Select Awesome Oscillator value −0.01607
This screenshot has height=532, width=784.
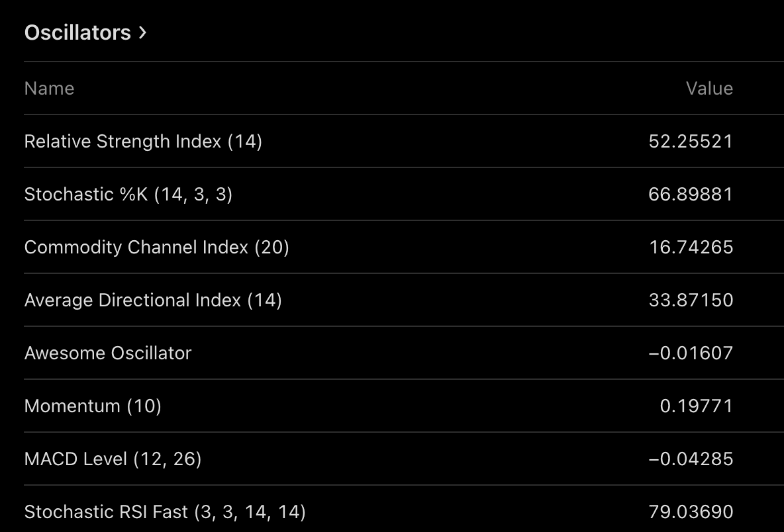click(x=691, y=353)
